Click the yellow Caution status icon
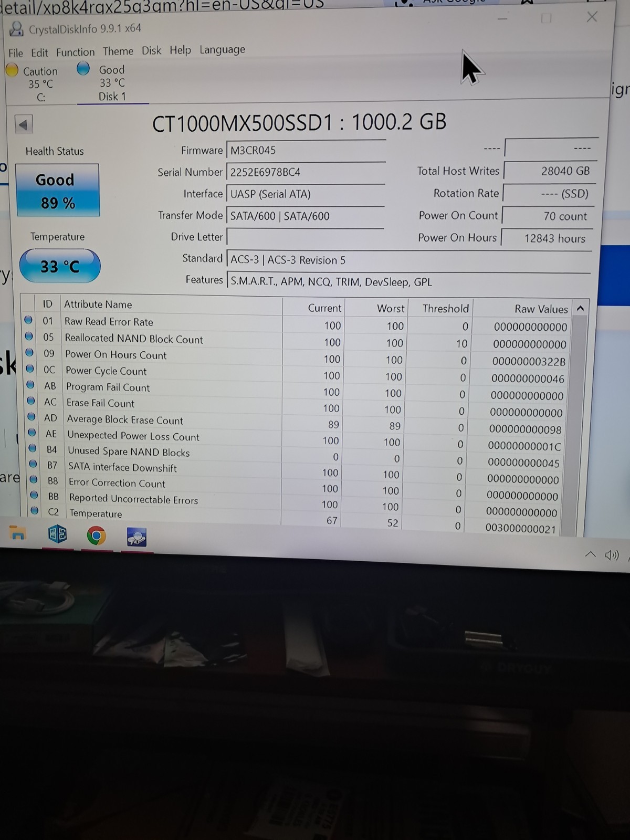This screenshot has width=630, height=840. pos(12,70)
